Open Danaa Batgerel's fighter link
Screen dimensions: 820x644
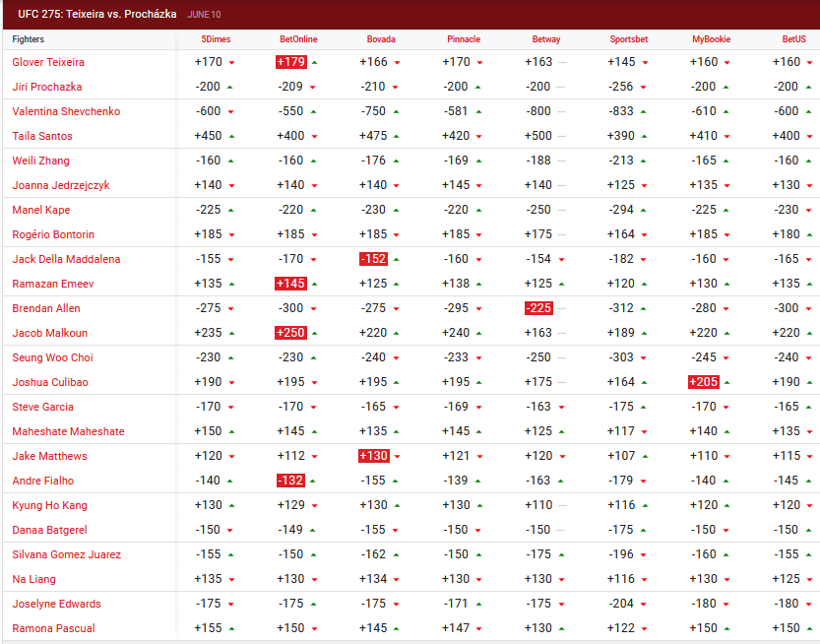click(49, 530)
